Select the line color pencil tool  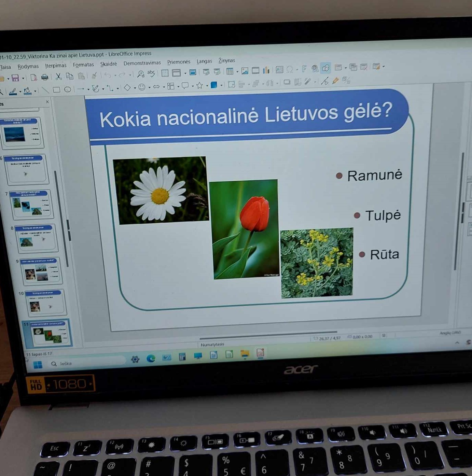(x=13, y=92)
